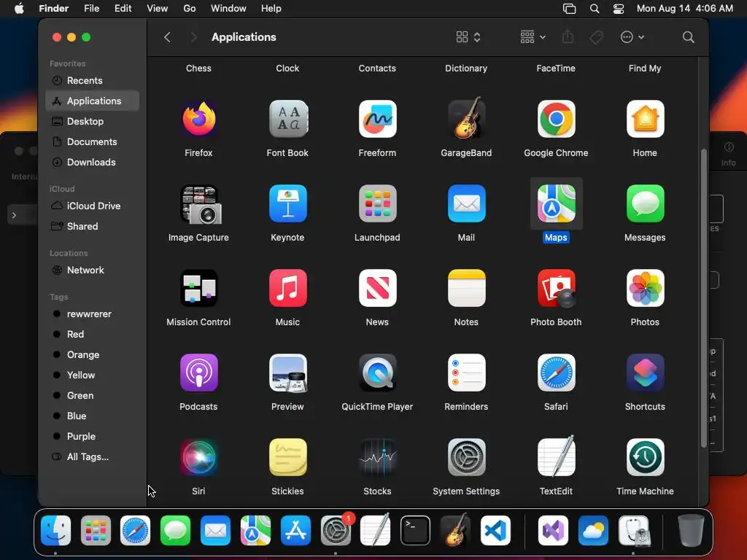Open Recents in the sidebar

(x=93, y=80)
